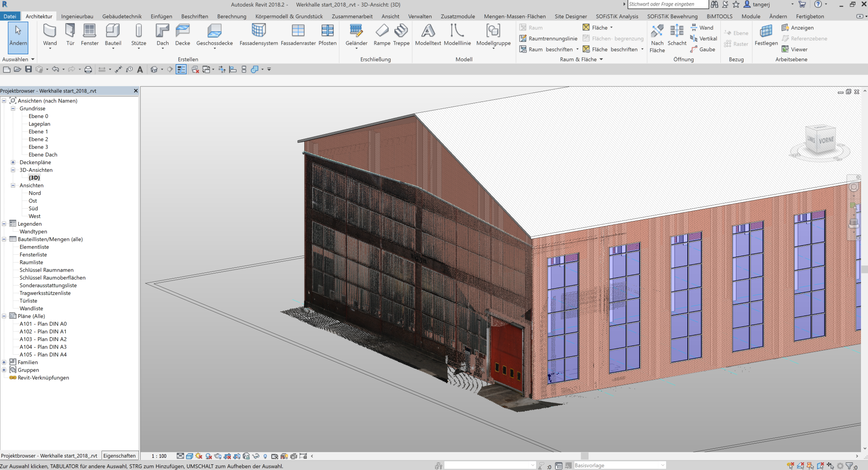868x470 pixels.
Task: Activate the Fassadensystem tool
Action: coord(259,35)
